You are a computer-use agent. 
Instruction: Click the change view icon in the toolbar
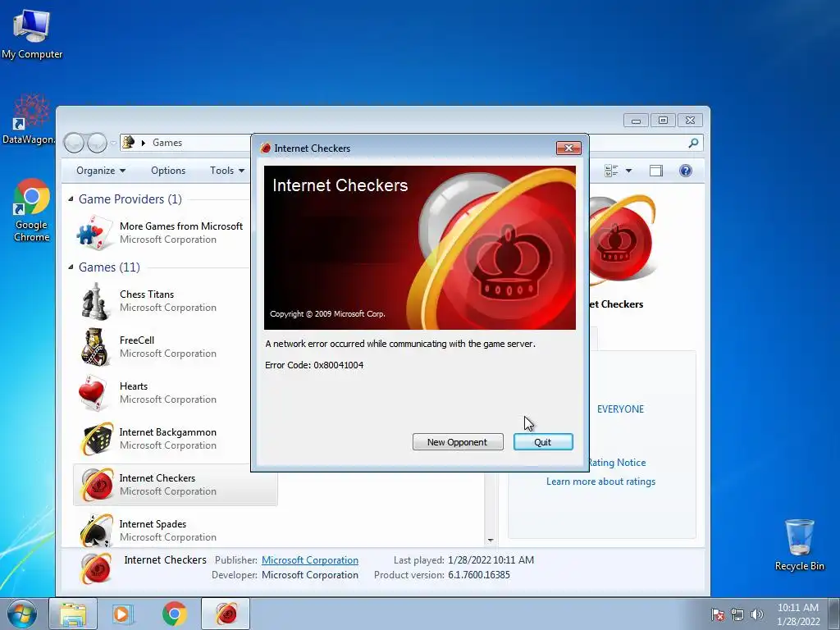(610, 171)
